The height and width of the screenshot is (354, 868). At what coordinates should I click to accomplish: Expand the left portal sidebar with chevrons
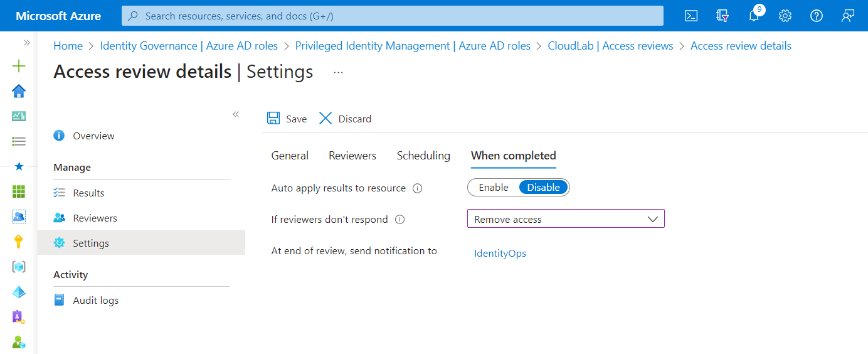point(27,43)
